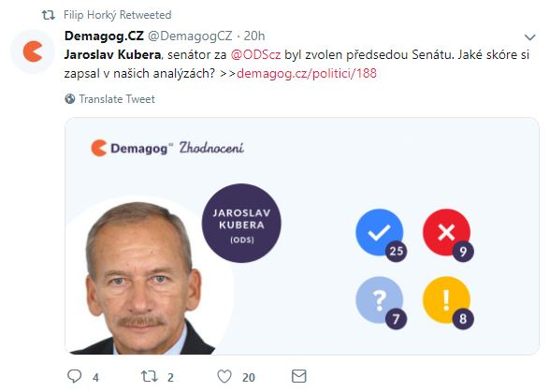Expand the tweet options chevron menu

click(x=529, y=37)
